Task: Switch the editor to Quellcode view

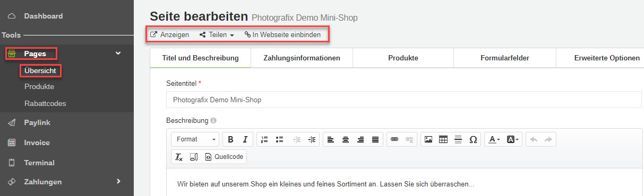Action: (x=224, y=157)
